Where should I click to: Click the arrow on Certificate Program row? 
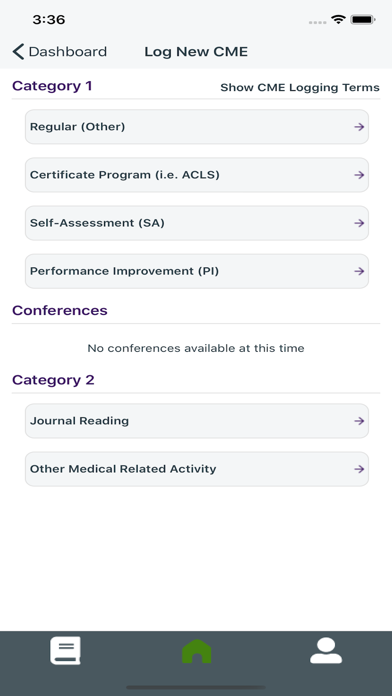tap(359, 175)
